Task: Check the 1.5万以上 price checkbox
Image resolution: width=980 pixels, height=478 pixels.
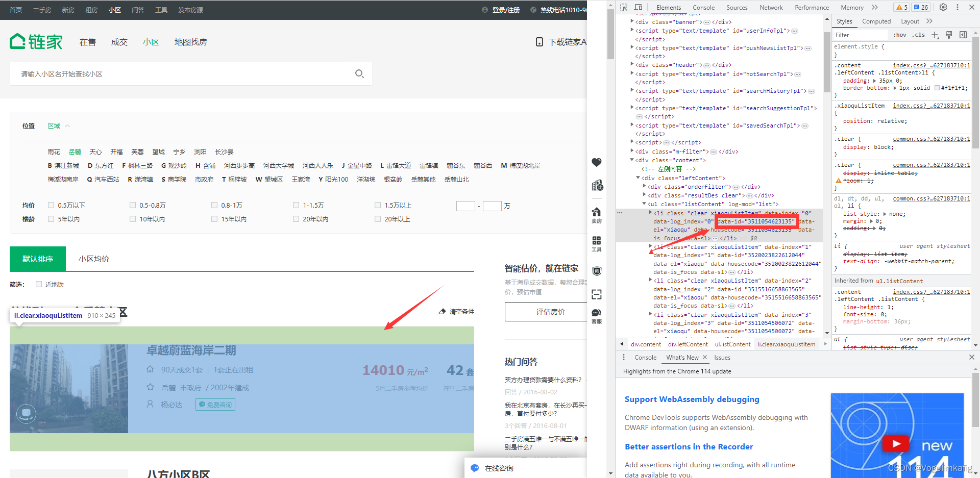Action: pyautogui.click(x=378, y=205)
